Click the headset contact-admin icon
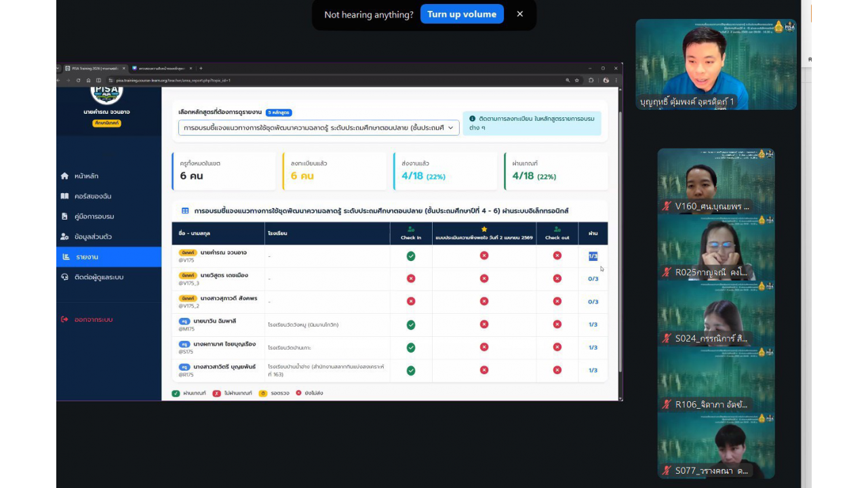The image size is (868, 488). [x=64, y=277]
